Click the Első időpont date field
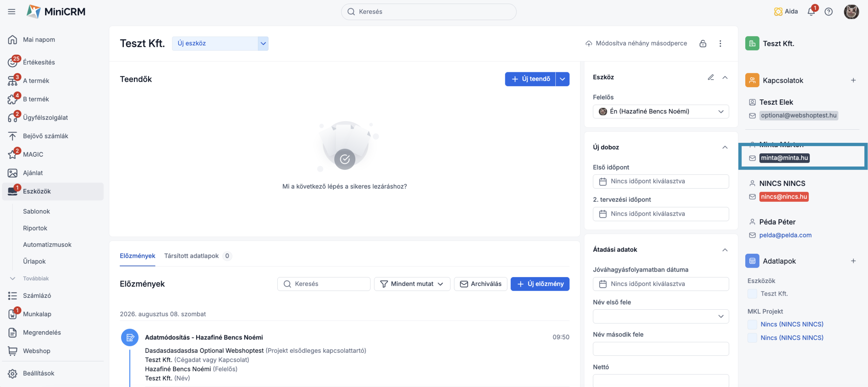 coord(660,181)
